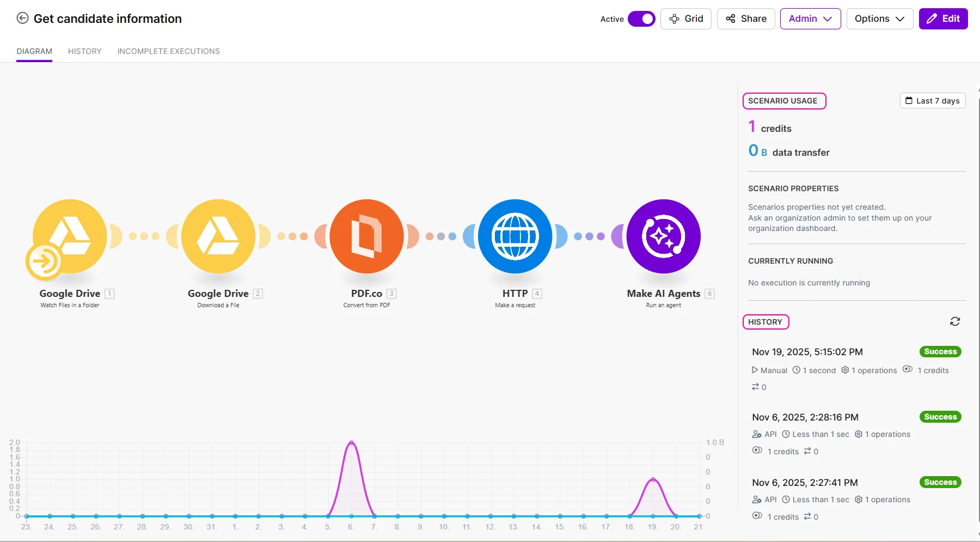Click the API icon in 2:28:16 PM entry
The image size is (980, 542).
[757, 434]
